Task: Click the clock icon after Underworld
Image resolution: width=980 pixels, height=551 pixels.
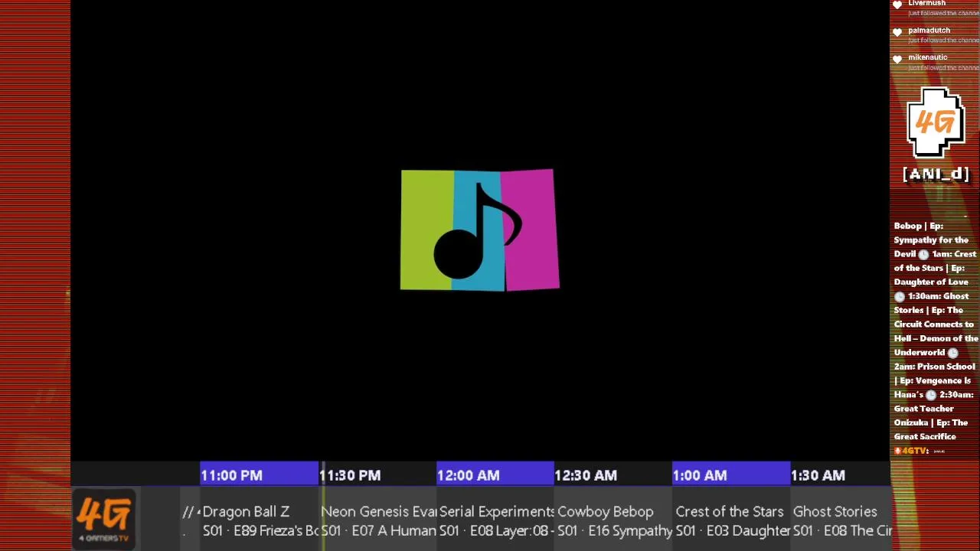Action: point(953,353)
